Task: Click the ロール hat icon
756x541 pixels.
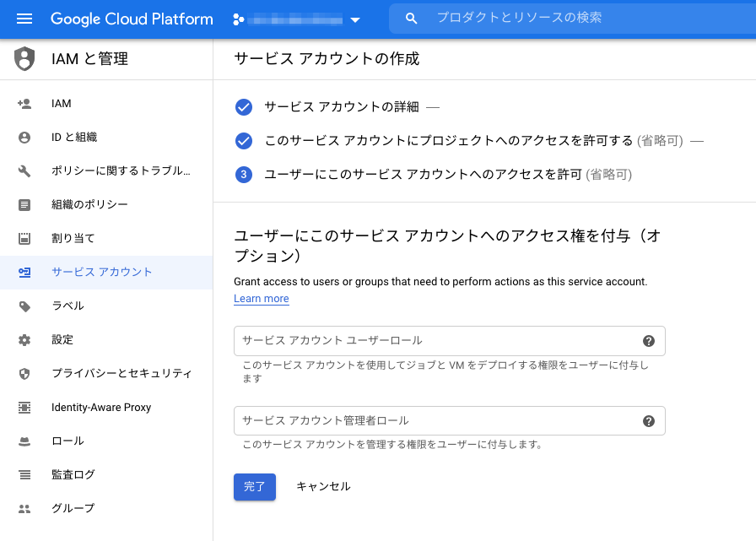Action: pos(24,441)
